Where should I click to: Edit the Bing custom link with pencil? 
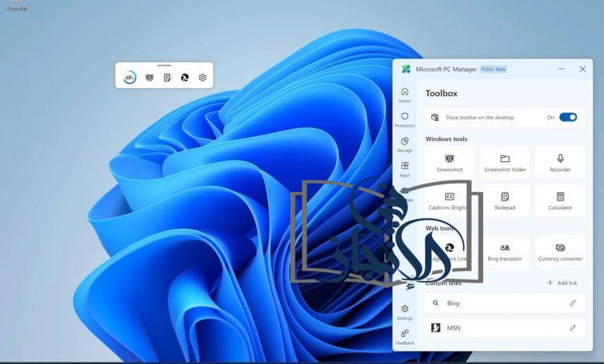click(x=572, y=303)
